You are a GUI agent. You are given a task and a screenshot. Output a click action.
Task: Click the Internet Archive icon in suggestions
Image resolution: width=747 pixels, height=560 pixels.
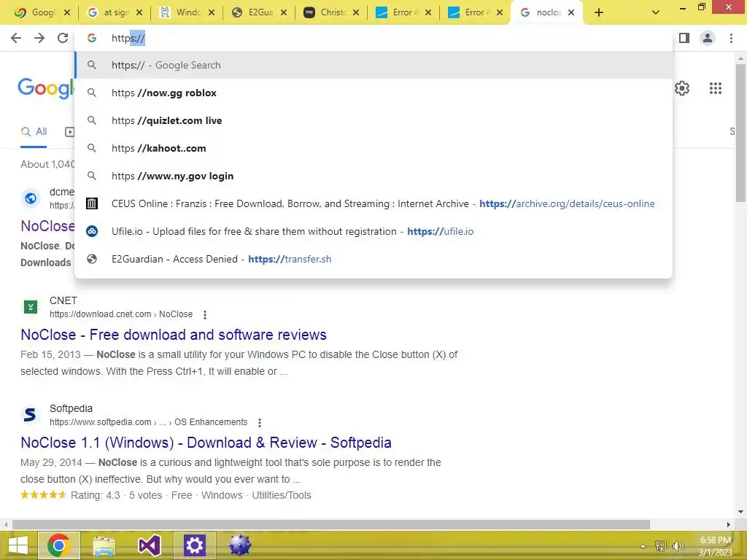pyautogui.click(x=91, y=203)
